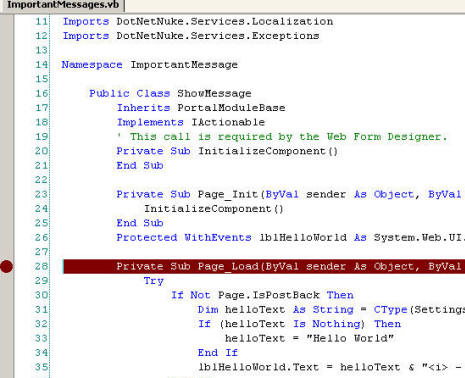Remove the breakpoint on line 28
Viewport: 465px width, 378px height.
coord(6,266)
